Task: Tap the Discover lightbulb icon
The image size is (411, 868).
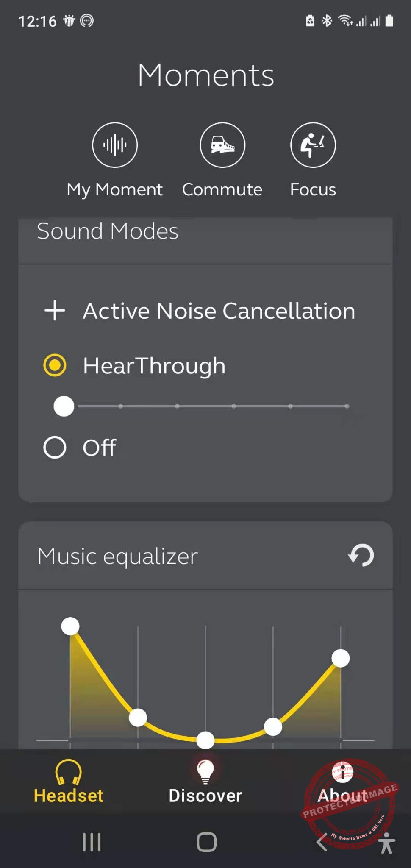Action: click(x=205, y=771)
